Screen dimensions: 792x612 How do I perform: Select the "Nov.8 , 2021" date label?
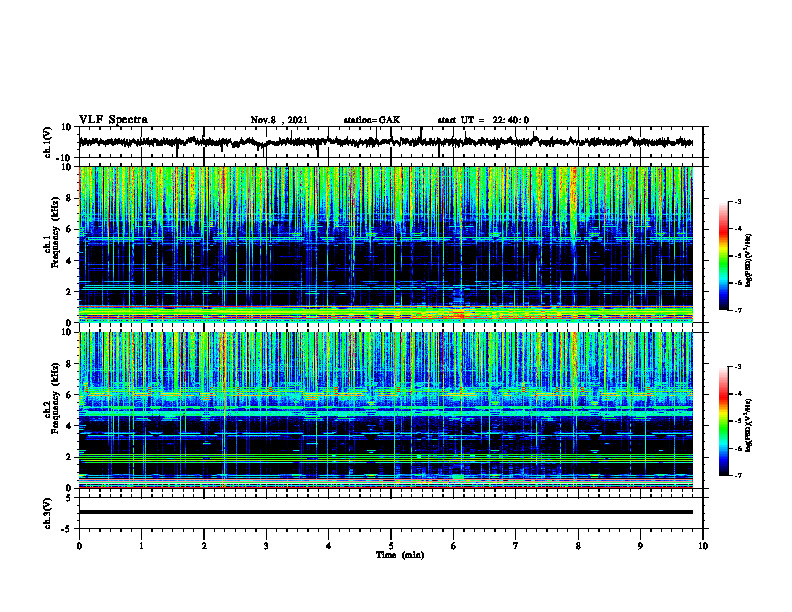(279, 120)
